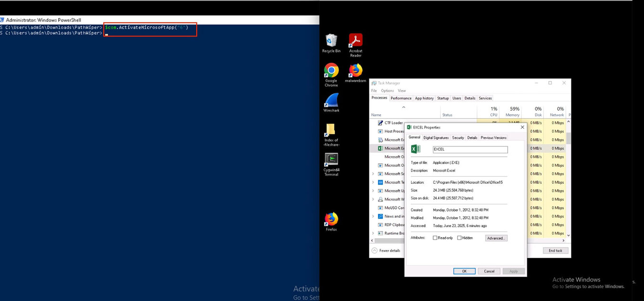This screenshot has height=301, width=644.
Task: Click the Task Manager title bar icon
Action: tap(374, 83)
